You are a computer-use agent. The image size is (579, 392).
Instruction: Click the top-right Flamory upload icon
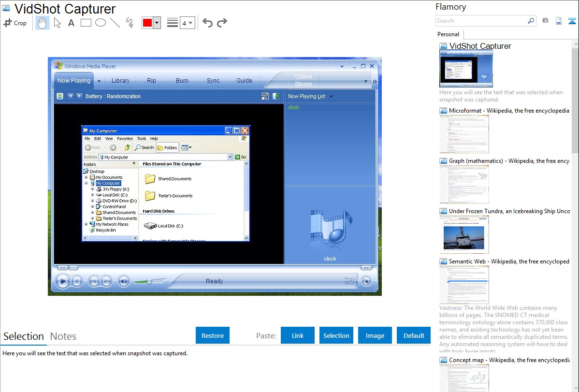click(572, 21)
